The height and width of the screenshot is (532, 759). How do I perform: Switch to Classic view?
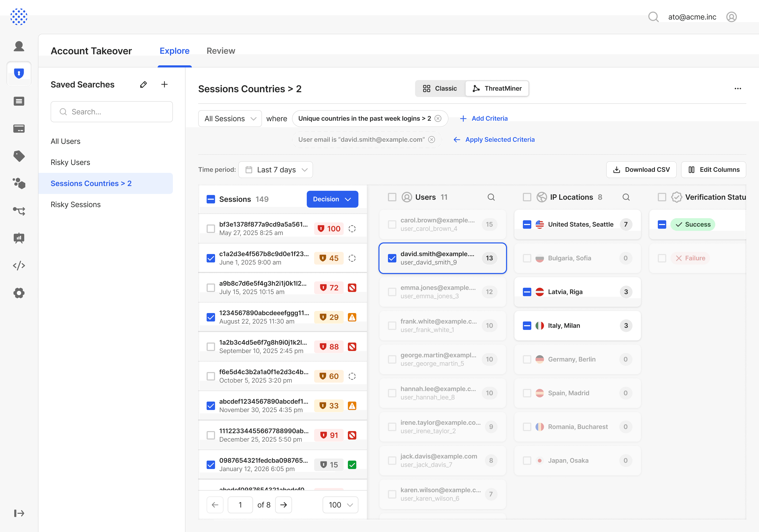point(440,89)
